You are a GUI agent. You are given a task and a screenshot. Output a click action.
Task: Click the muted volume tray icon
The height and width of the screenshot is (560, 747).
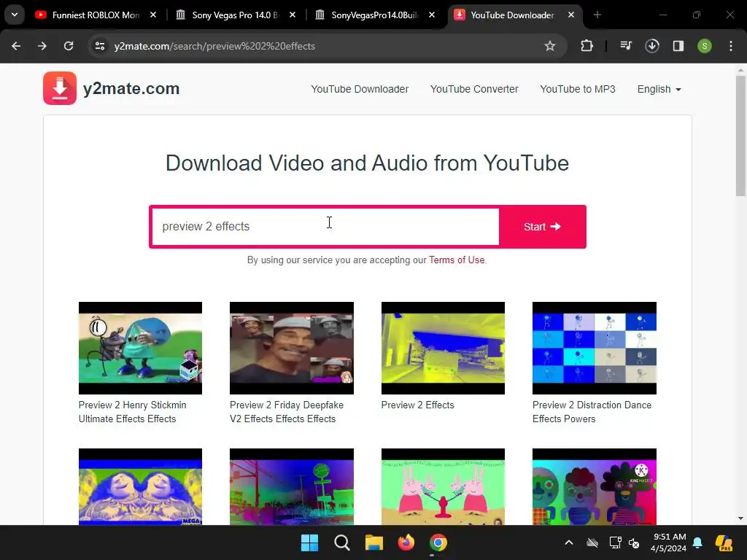[x=634, y=542]
